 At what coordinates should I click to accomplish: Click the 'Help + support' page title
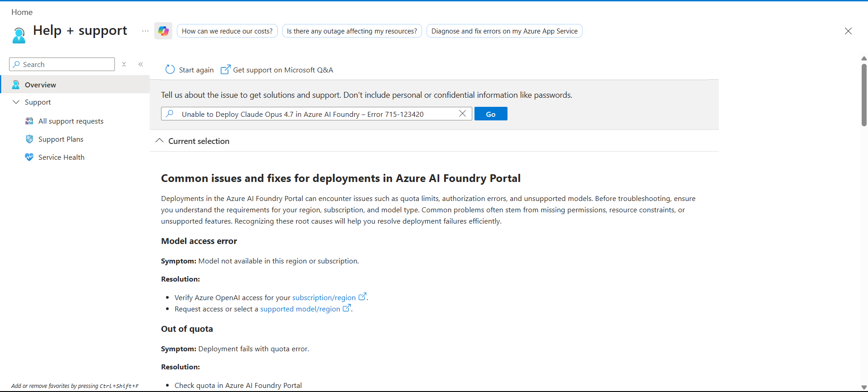[x=80, y=30]
